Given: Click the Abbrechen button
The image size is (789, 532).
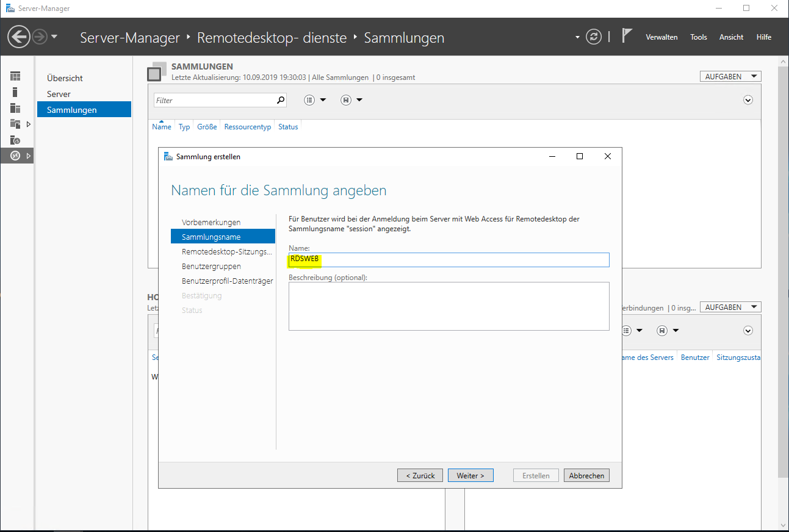Looking at the screenshot, I should coord(586,475).
